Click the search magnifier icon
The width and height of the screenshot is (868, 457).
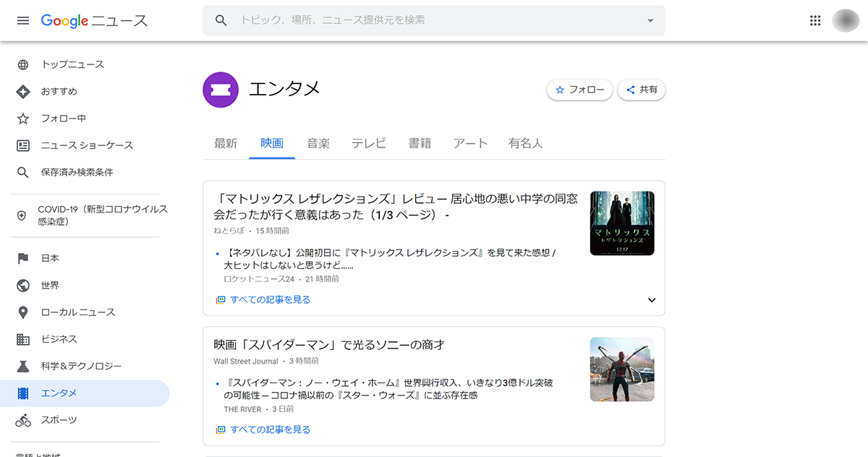coord(221,20)
